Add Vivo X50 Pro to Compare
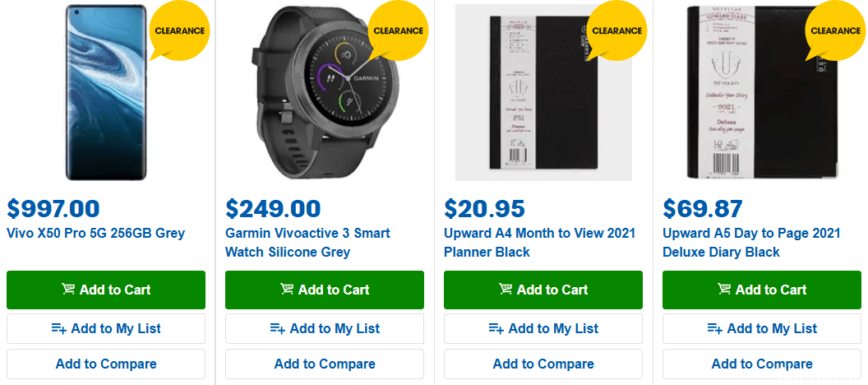The height and width of the screenshot is (385, 868). point(106,364)
